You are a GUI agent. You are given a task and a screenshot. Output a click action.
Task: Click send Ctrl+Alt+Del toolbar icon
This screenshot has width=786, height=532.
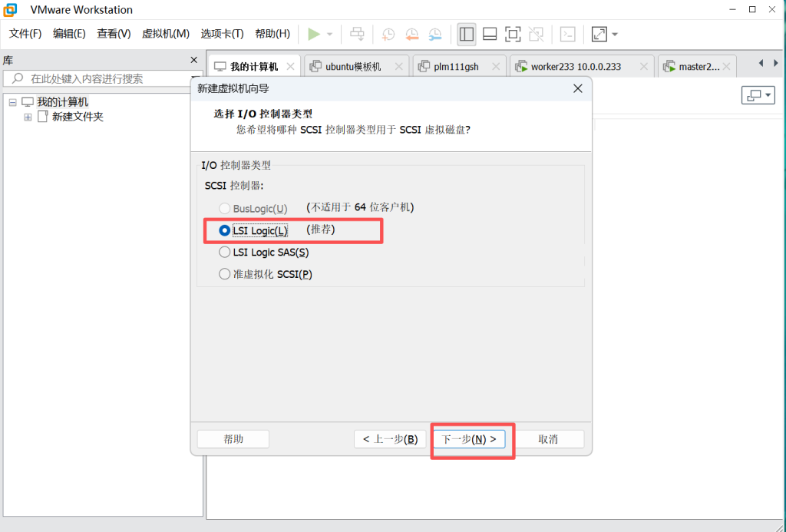point(357,34)
